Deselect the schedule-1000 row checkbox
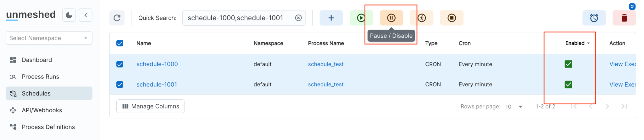Viewport: 644px width, 140px height. click(120, 64)
